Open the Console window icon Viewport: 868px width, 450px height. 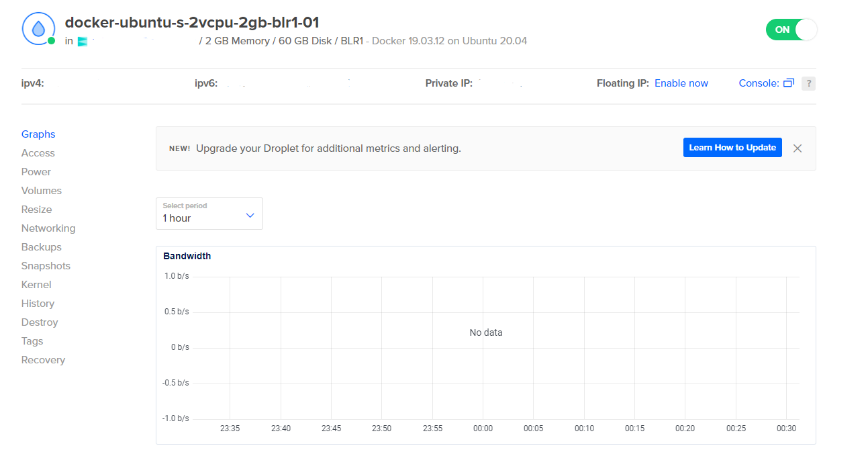789,83
